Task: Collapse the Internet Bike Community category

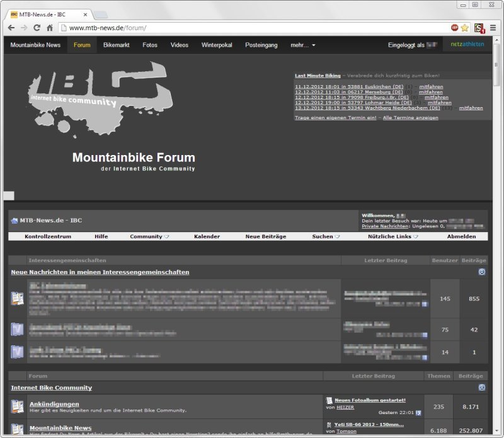Action: 482,388
